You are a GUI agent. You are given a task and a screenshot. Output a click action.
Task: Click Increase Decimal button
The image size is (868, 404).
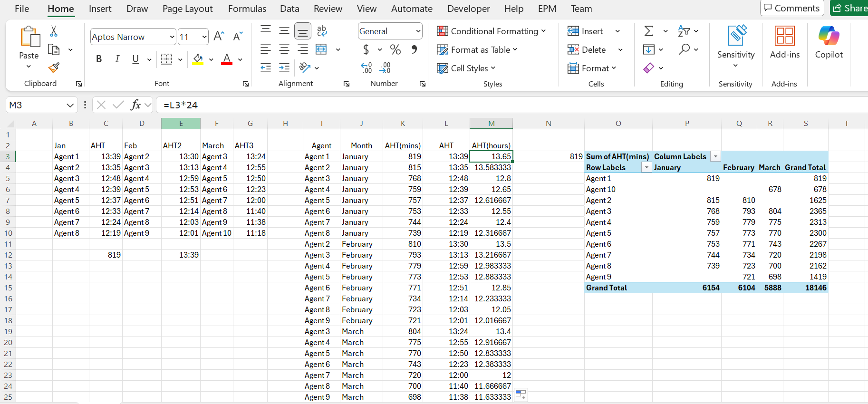[x=366, y=68]
